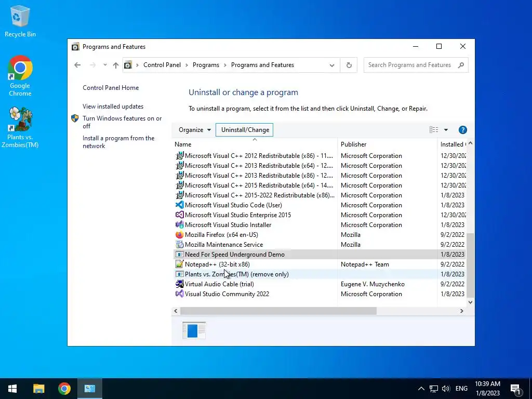Click the change view icon
Viewport: 532px width, 399px height.
[434, 129]
